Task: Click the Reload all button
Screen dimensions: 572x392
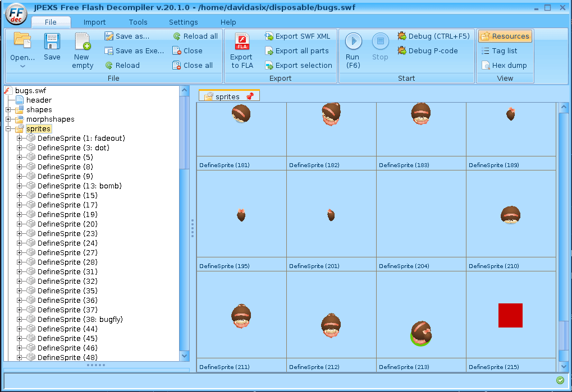Action: [x=195, y=36]
